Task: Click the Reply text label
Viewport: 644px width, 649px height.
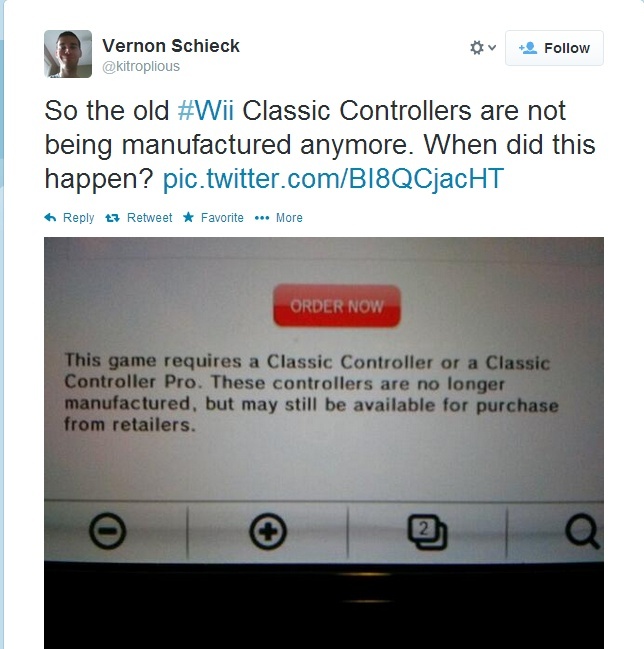Action: [78, 218]
